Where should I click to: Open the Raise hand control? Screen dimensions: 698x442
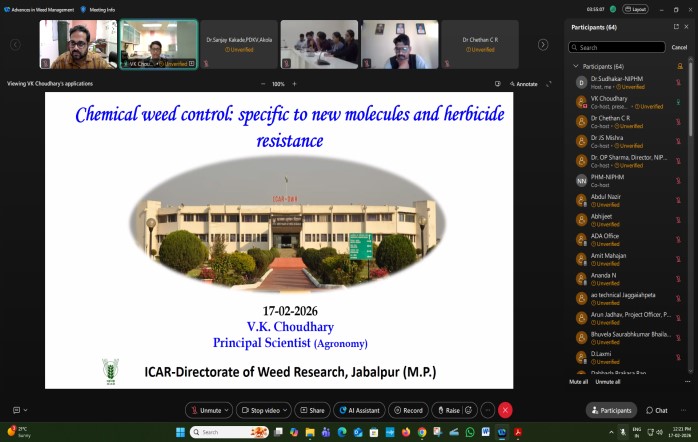pyautogui.click(x=448, y=410)
